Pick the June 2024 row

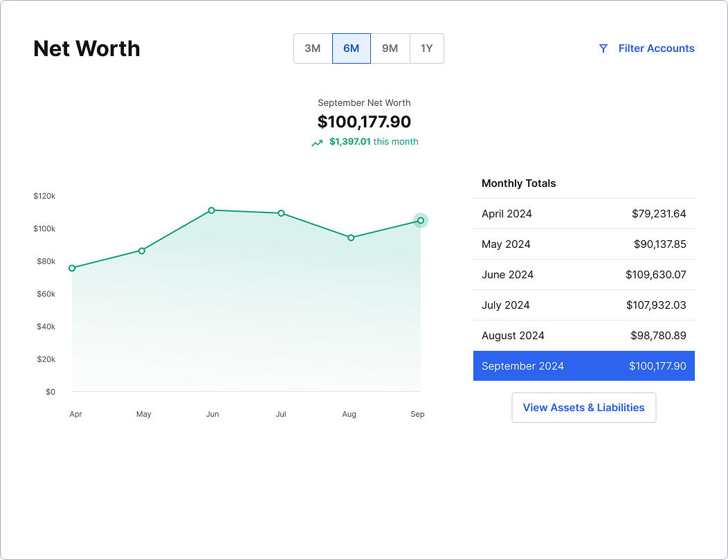coord(583,275)
